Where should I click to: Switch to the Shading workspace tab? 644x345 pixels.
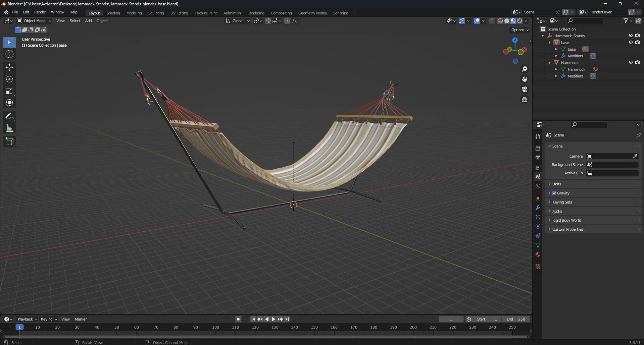113,13
